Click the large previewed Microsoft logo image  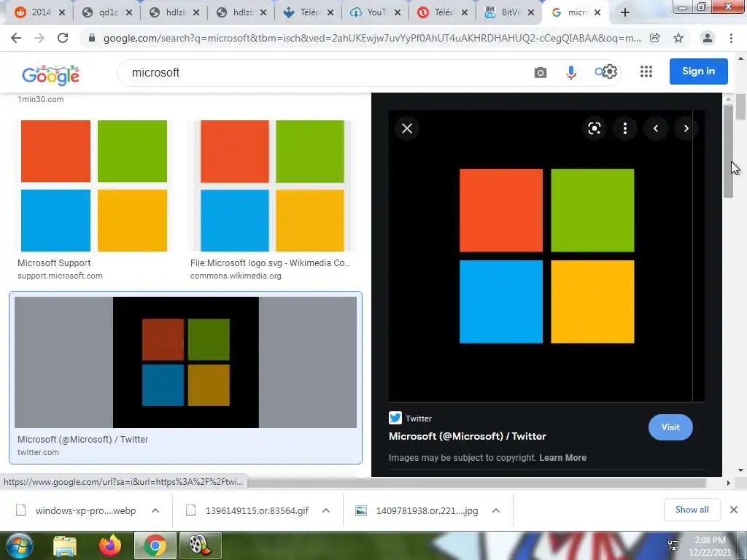pyautogui.click(x=546, y=256)
